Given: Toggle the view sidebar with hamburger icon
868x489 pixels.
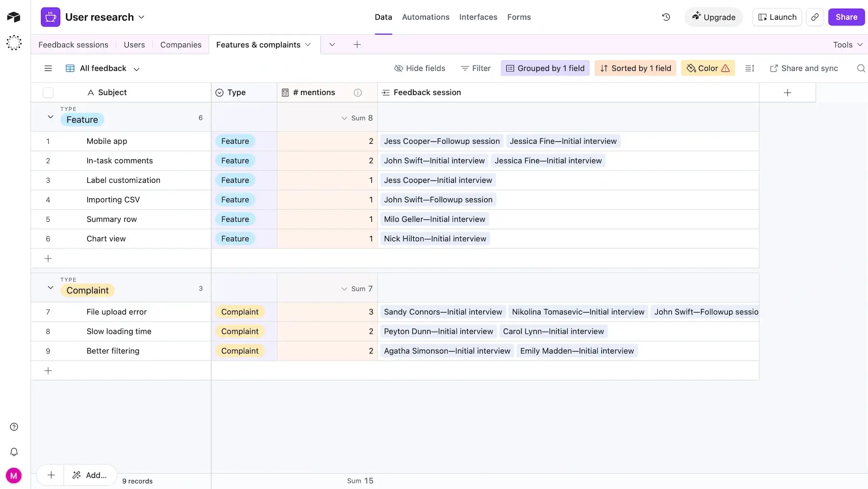Looking at the screenshot, I should click(48, 68).
